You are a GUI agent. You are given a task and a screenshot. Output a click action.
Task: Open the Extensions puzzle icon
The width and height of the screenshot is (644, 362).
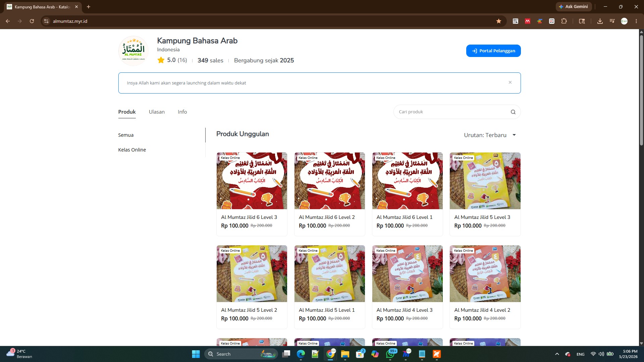[564, 21]
